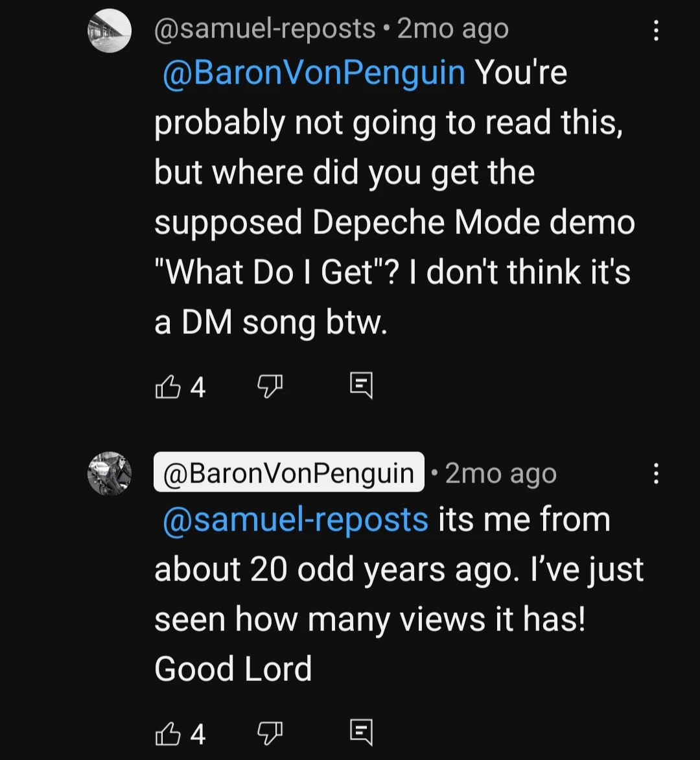This screenshot has height=760, width=700.
Task: Like the samuel-reposts comment
Action: (x=167, y=387)
